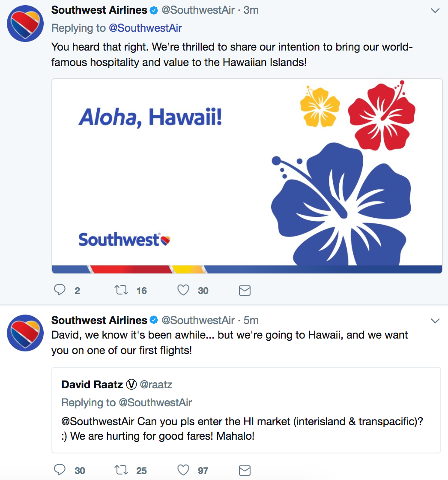The height and width of the screenshot is (480, 448).
Task: Retweet the tweet with 25 retweets
Action: 122,470
